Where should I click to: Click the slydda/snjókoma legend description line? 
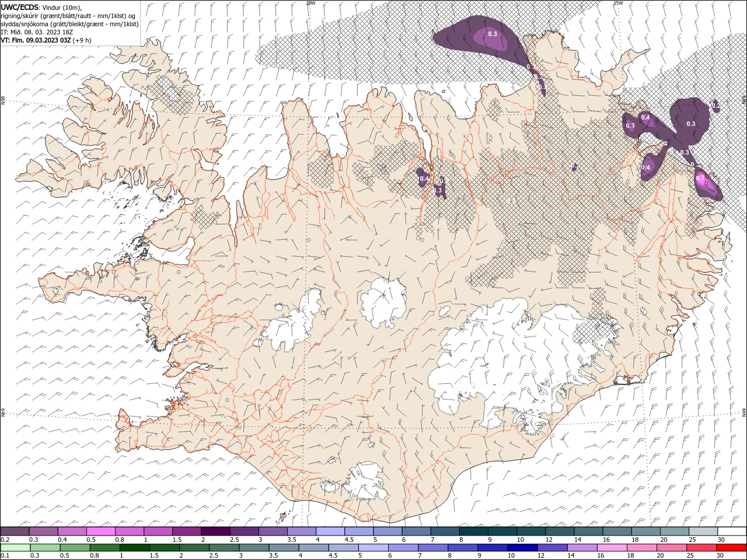(x=70, y=24)
